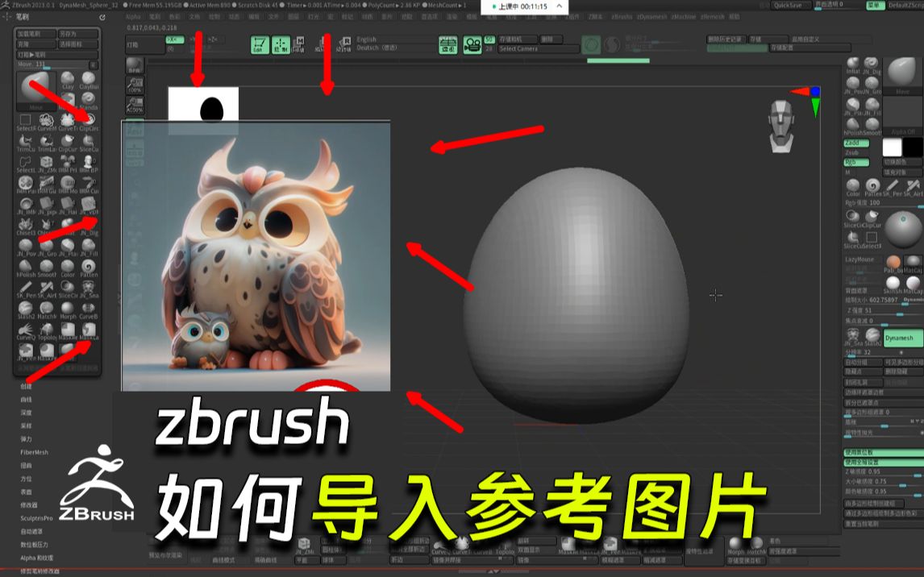Viewport: 924px width, 577px height.
Task: Toggle Edit mode button
Action: [260, 45]
